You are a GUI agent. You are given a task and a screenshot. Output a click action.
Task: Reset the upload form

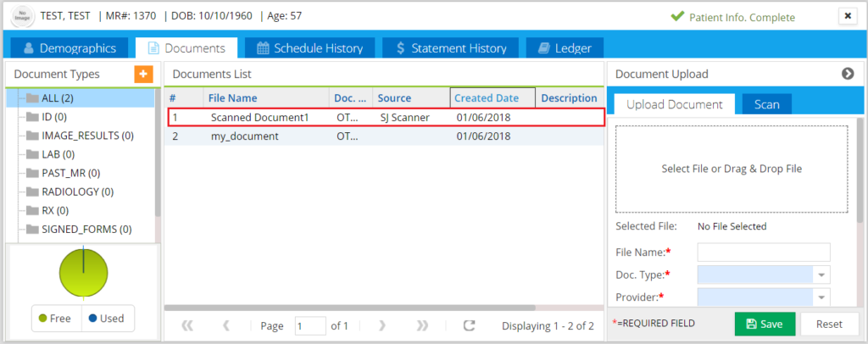point(829,325)
